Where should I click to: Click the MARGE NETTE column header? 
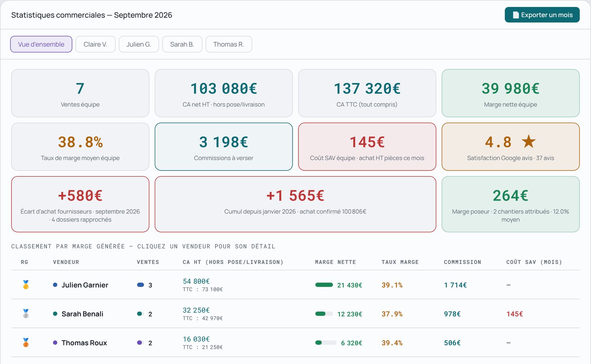[x=335, y=262]
